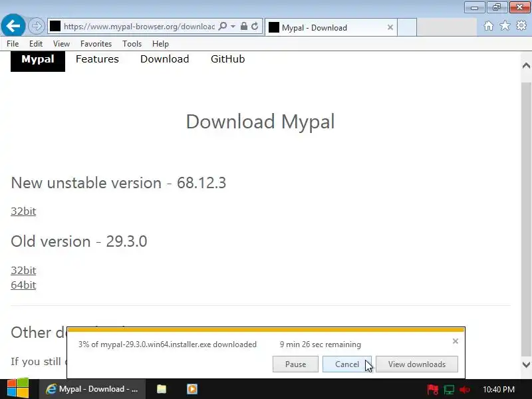Screen dimensions: 532x399
Task: Click 'New unstable version - 68.12.3' heading
Action: click(x=118, y=183)
